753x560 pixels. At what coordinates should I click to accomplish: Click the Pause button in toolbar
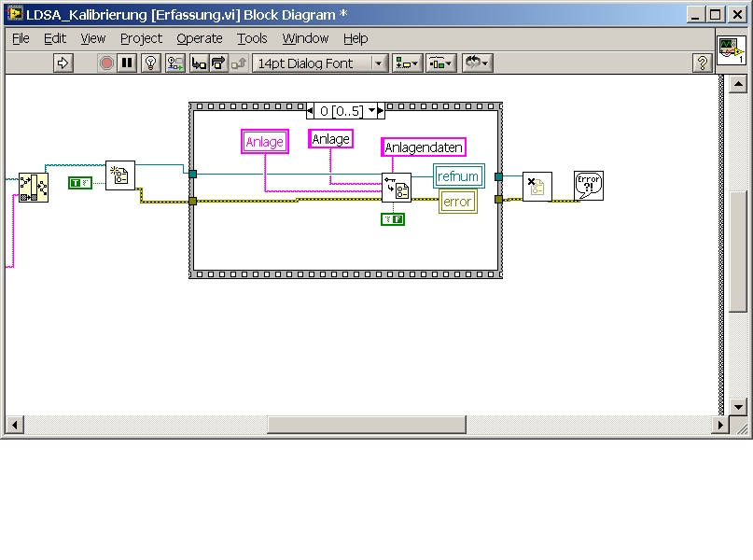pos(127,63)
